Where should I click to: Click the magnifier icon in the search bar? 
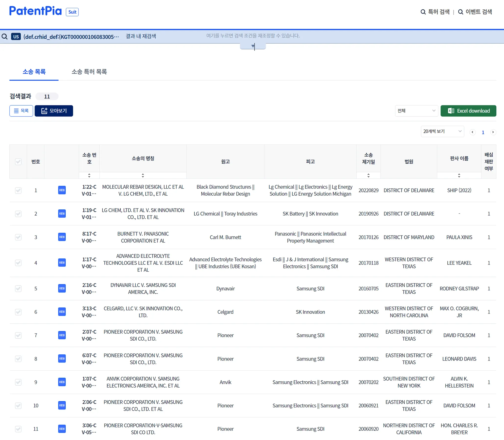tap(5, 37)
